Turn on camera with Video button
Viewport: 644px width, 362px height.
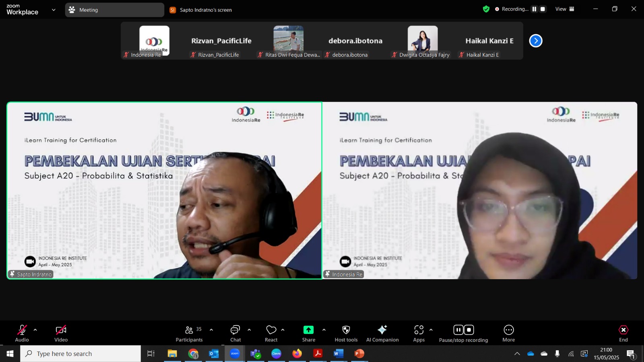(61, 333)
